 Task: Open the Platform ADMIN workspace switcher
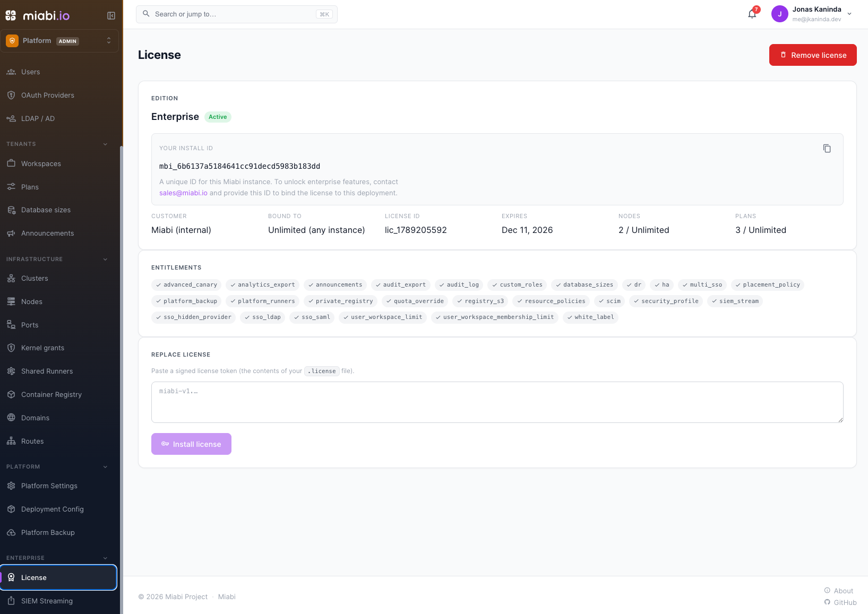click(59, 41)
